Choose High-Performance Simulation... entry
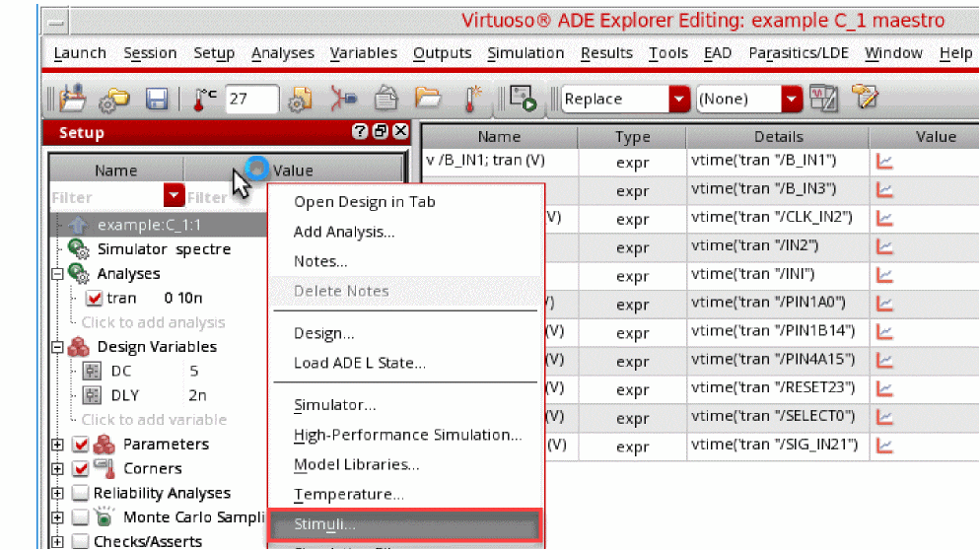This screenshot has width=980, height=550. click(407, 435)
